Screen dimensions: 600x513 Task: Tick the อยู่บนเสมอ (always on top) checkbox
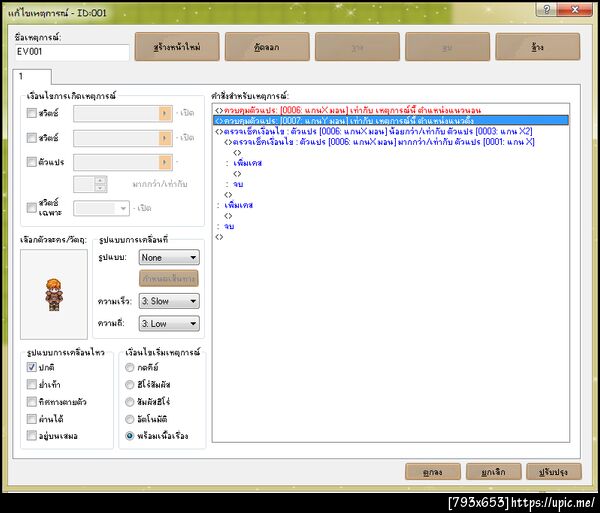(31, 435)
